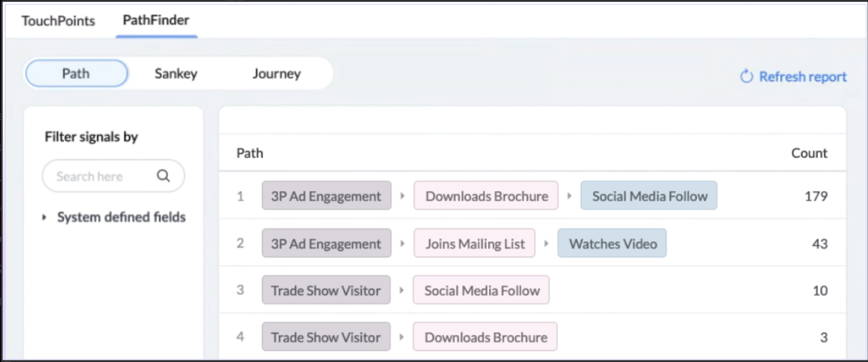Switch to the Sankey view
This screenshot has height=362, width=868.
(176, 73)
